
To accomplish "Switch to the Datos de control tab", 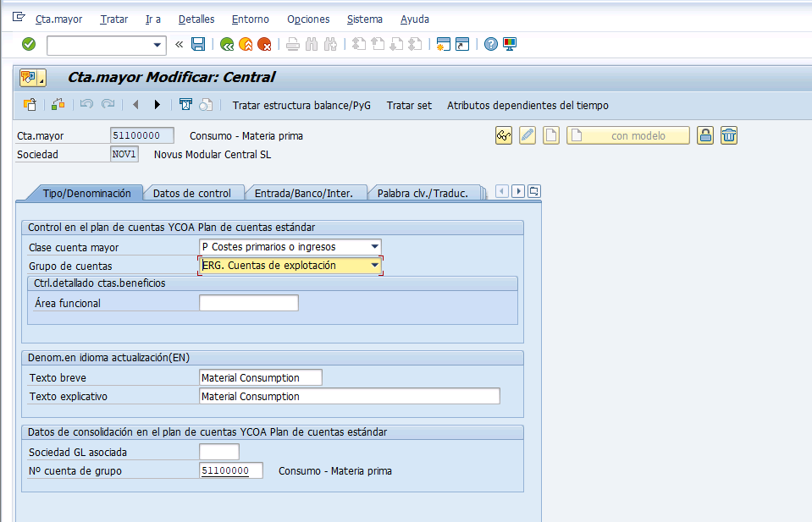I will (191, 194).
